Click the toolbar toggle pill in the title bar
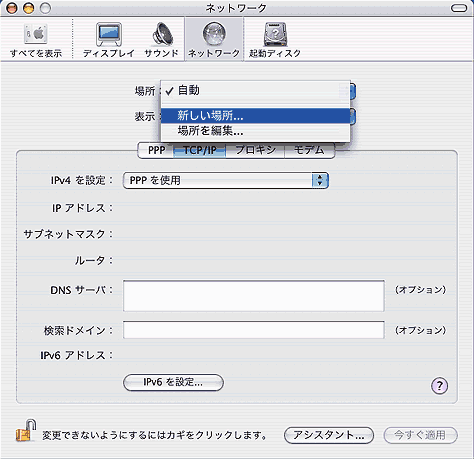474x459 pixels. 459,8
